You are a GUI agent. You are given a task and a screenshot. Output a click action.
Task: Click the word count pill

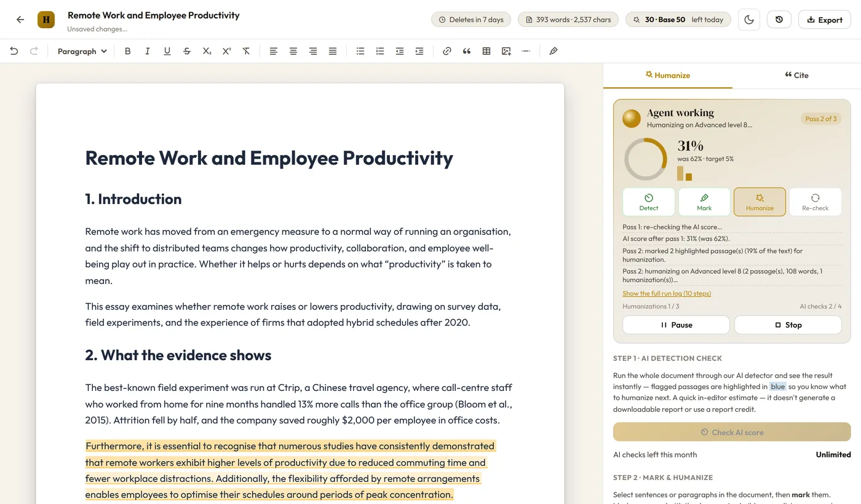coord(568,20)
